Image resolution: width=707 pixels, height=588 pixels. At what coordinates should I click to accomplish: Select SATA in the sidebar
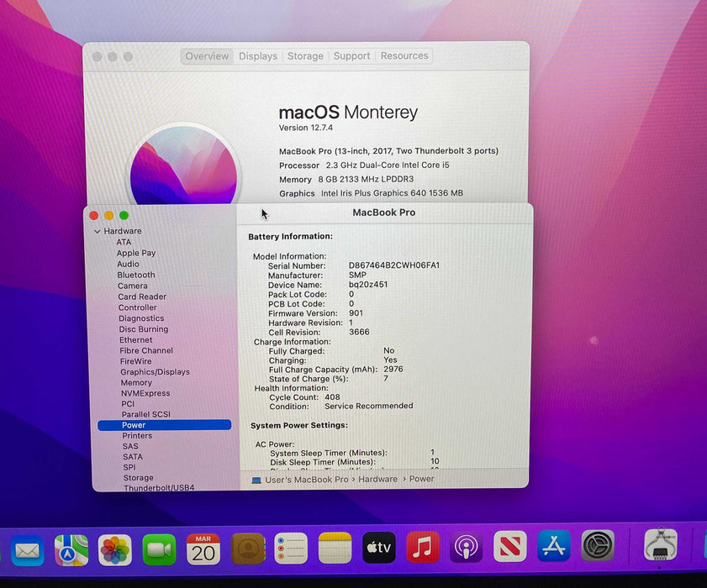pos(133,456)
